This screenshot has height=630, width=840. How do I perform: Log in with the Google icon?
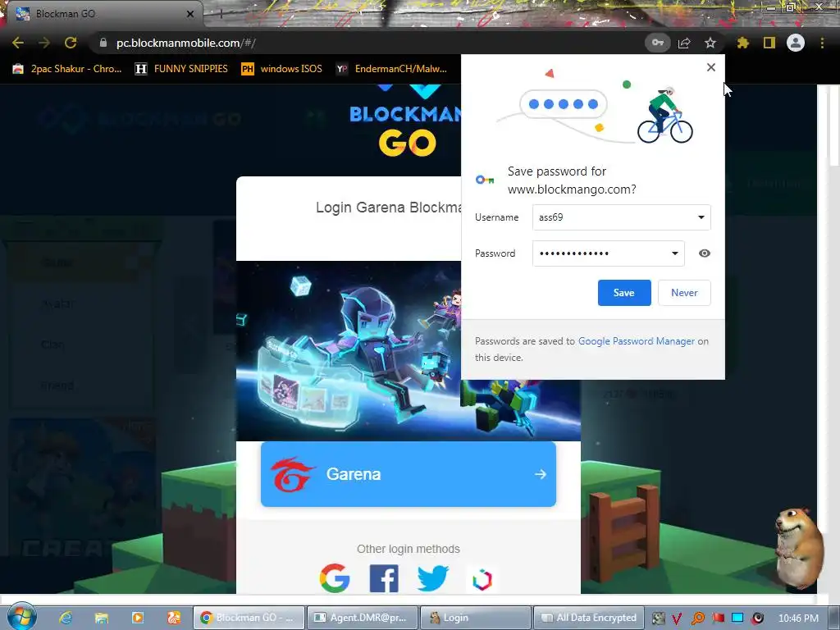point(335,578)
